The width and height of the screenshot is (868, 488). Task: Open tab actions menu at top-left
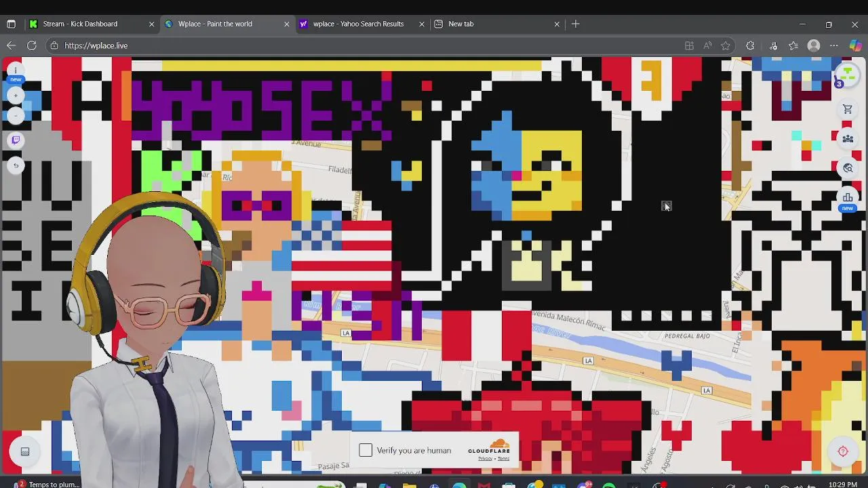click(11, 24)
